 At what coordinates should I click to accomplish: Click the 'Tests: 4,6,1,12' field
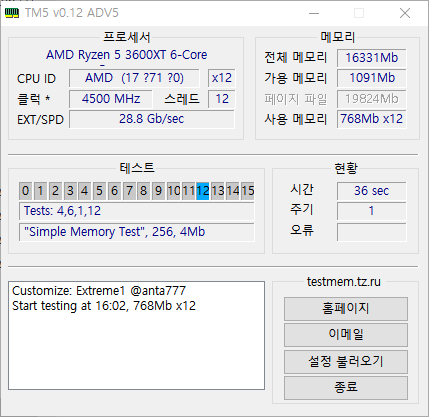click(x=137, y=211)
